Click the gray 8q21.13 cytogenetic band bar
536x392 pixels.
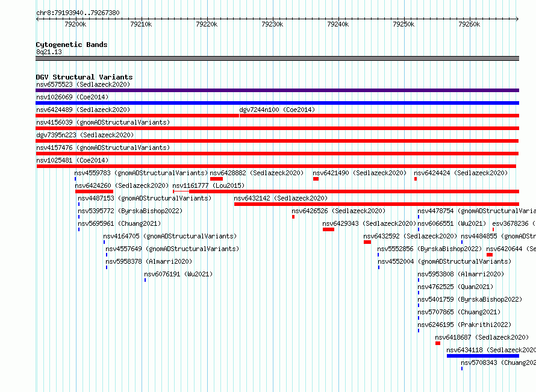pos(277,58)
